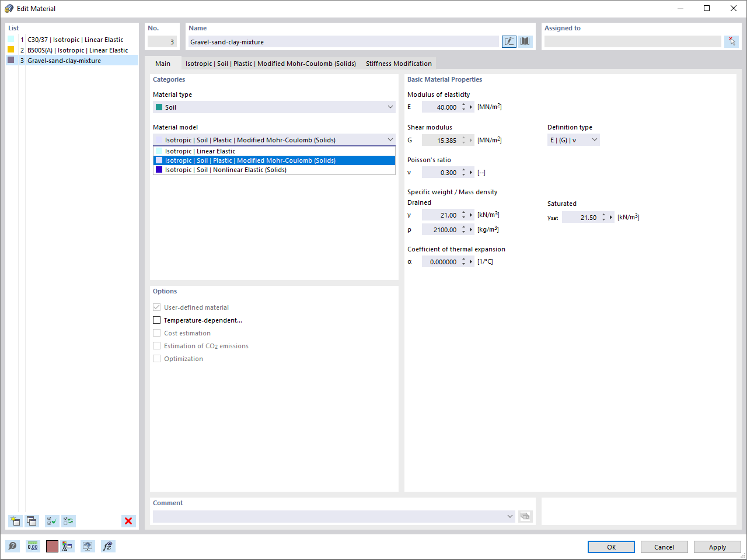Screen dimensions: 747x560
Task: Click the select-in-model cursor icon by Assigned to
Action: point(731,41)
